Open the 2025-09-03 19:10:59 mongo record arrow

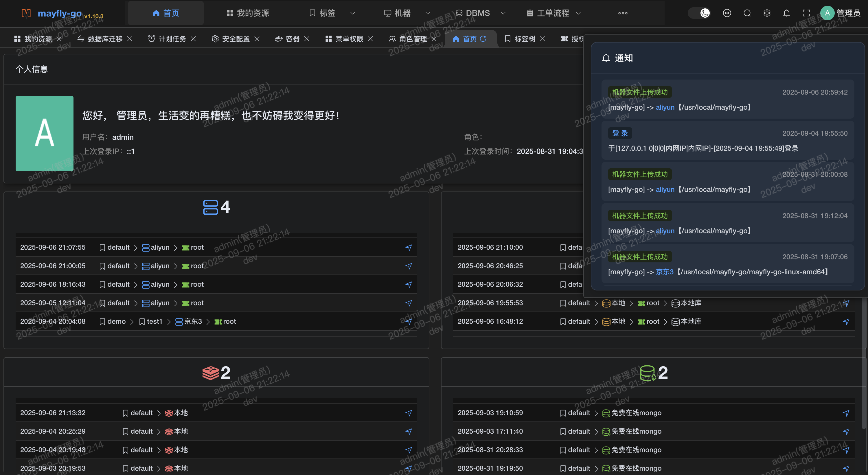click(x=846, y=413)
